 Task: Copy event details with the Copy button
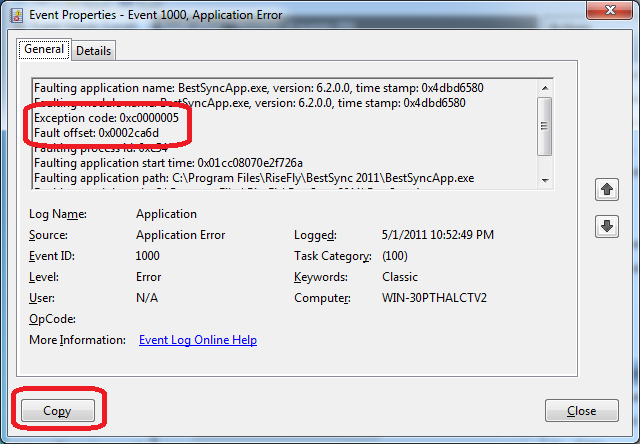(x=58, y=410)
